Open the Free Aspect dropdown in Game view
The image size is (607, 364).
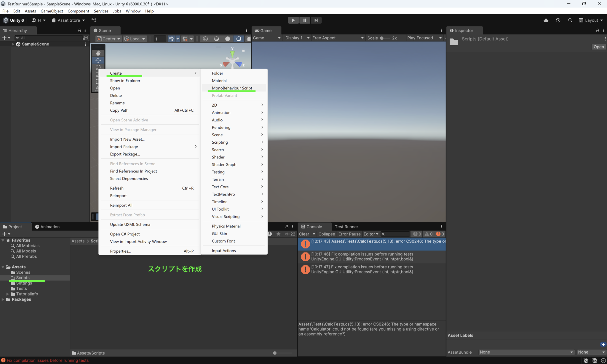coord(338,38)
